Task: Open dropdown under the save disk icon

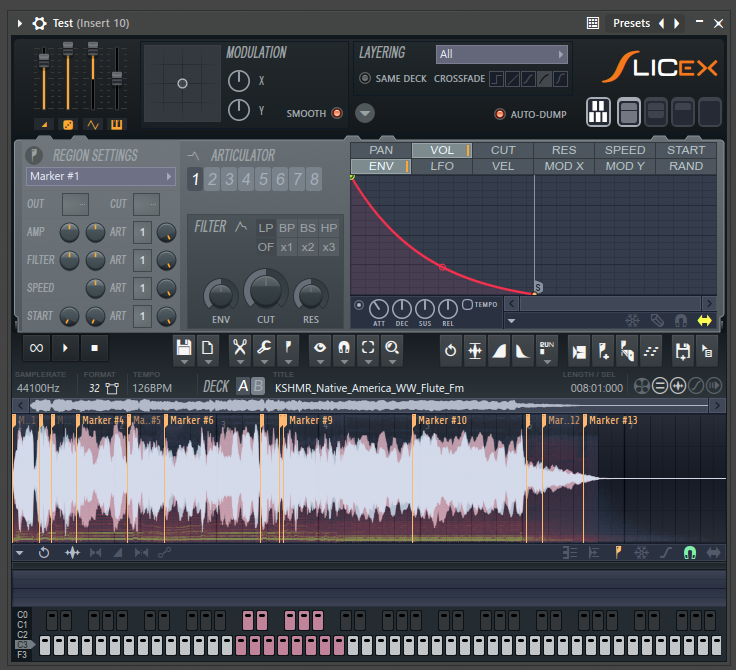Action: coord(184,362)
